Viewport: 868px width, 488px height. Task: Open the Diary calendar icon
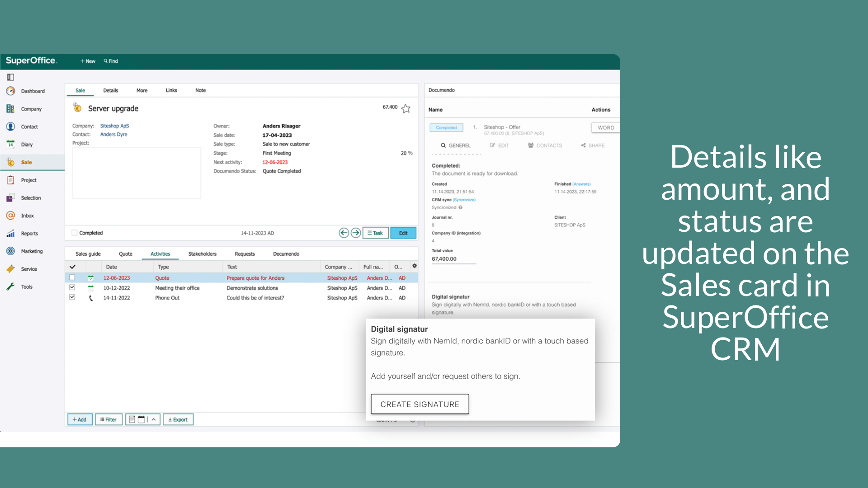10,145
